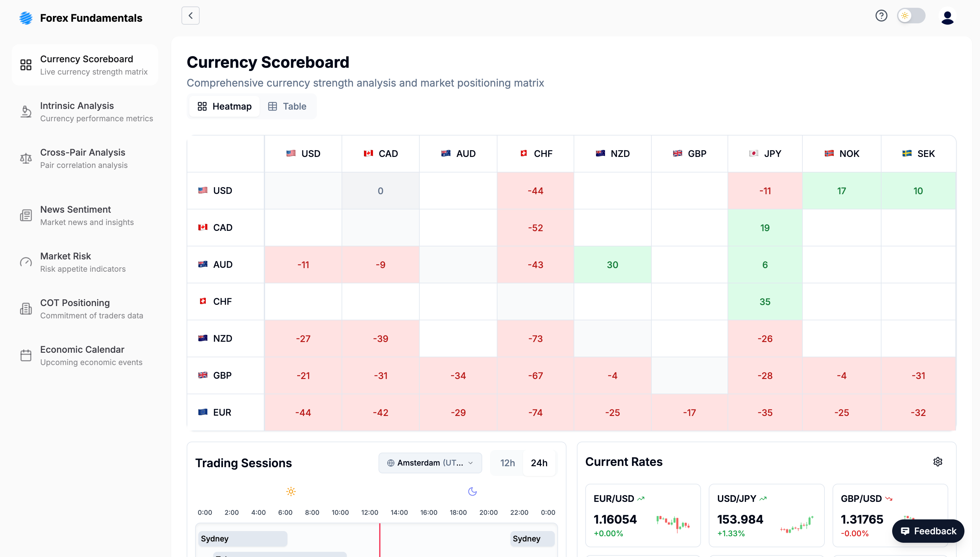The height and width of the screenshot is (557, 980).
Task: Enable the 24h time format
Action: tap(539, 463)
